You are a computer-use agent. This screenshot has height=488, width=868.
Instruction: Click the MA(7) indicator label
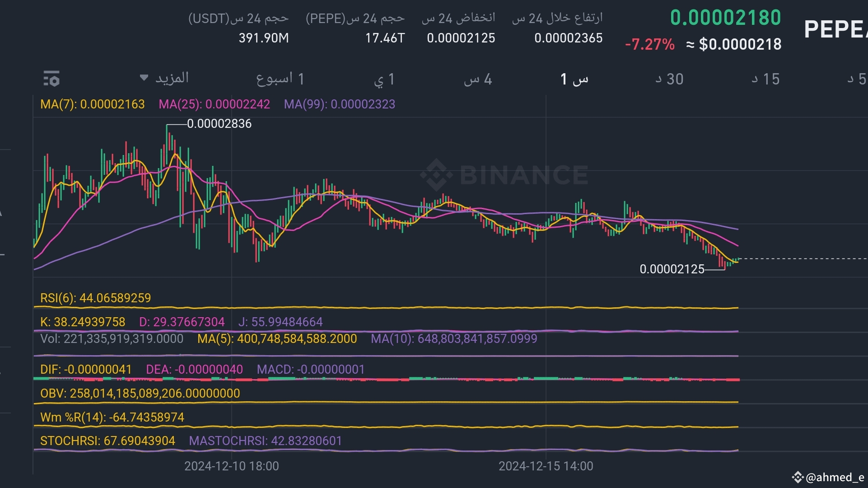[92, 104]
